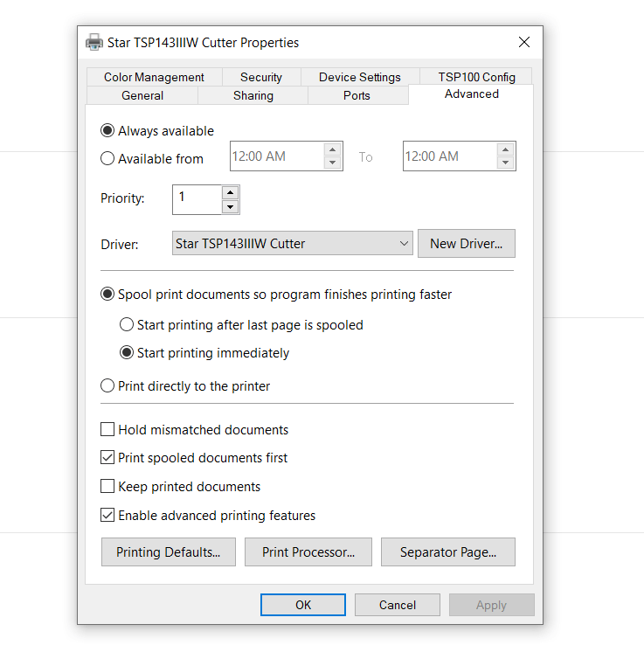644x666 pixels.
Task: Click the New Driver button
Action: (x=466, y=243)
